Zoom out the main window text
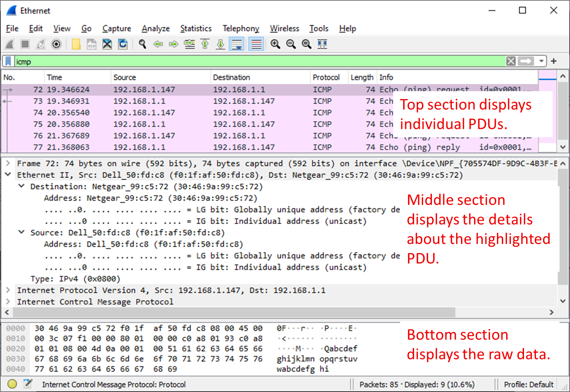The width and height of the screenshot is (570, 392). (291, 44)
